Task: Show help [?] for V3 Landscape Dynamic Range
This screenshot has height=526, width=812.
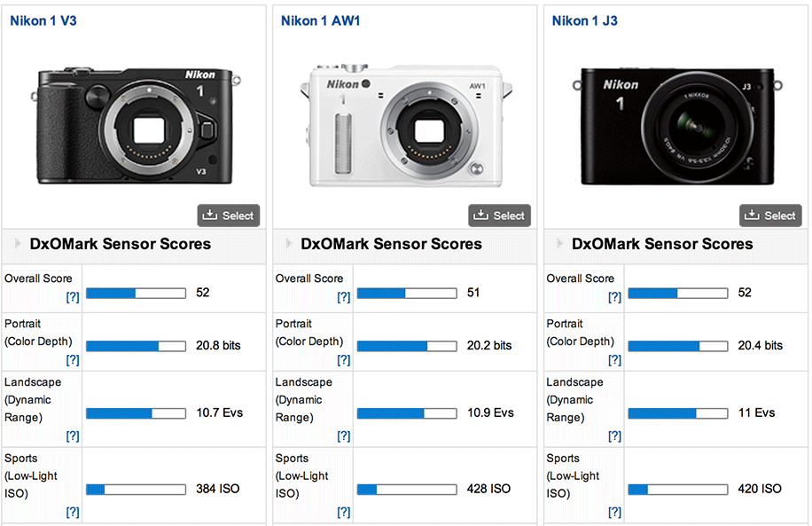Action: tap(73, 436)
